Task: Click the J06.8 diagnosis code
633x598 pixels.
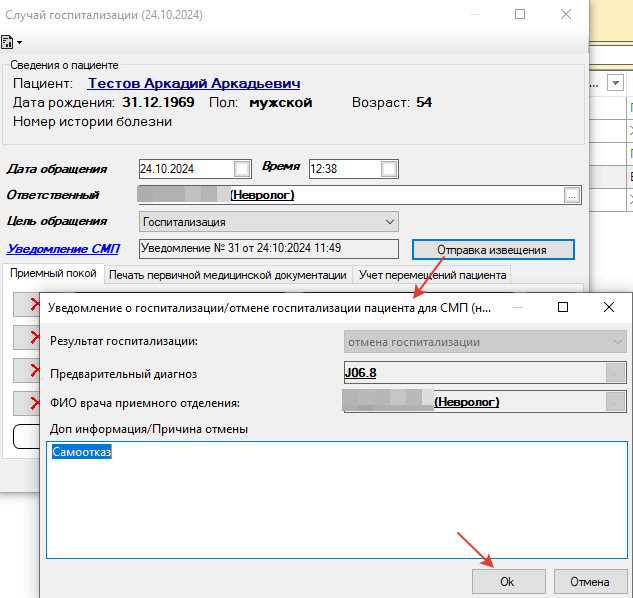Action: click(x=360, y=373)
